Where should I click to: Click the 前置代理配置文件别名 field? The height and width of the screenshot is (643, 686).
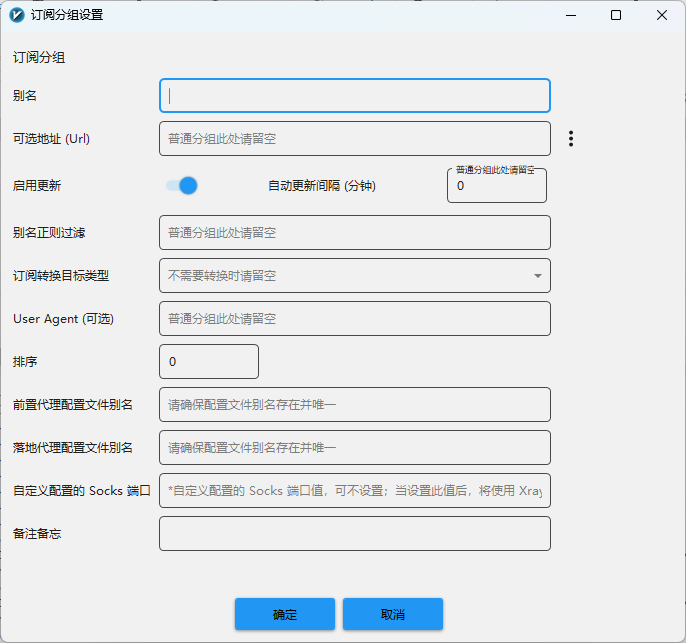click(355, 404)
